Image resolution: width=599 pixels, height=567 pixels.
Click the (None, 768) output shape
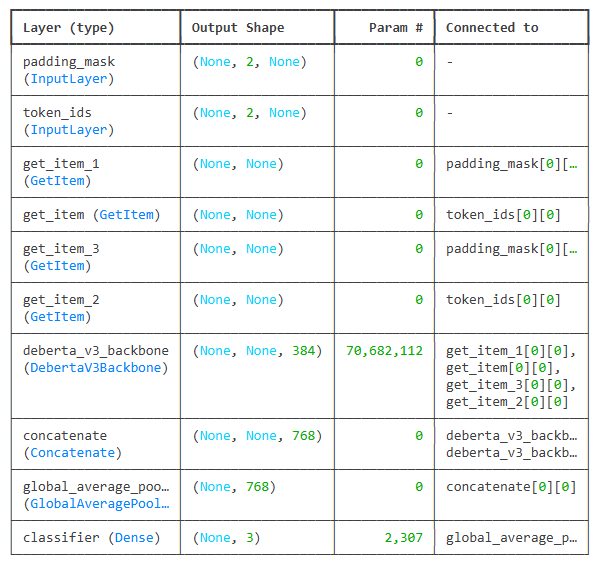(x=234, y=487)
